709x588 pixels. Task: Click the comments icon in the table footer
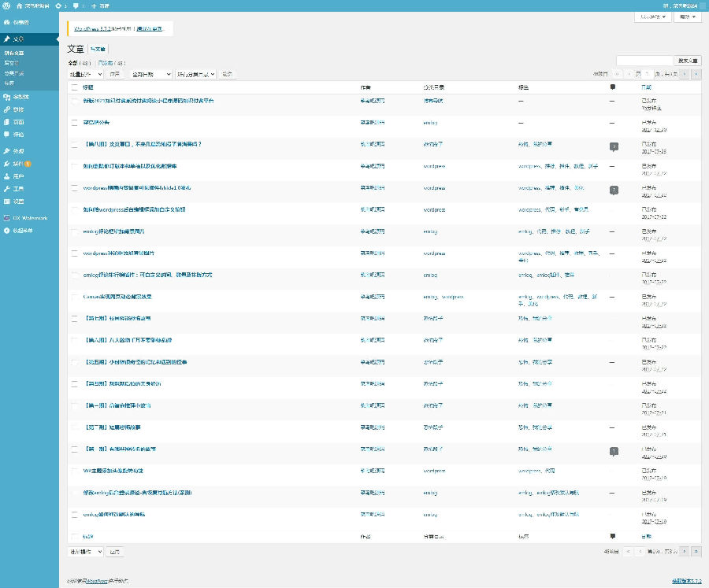613,537
